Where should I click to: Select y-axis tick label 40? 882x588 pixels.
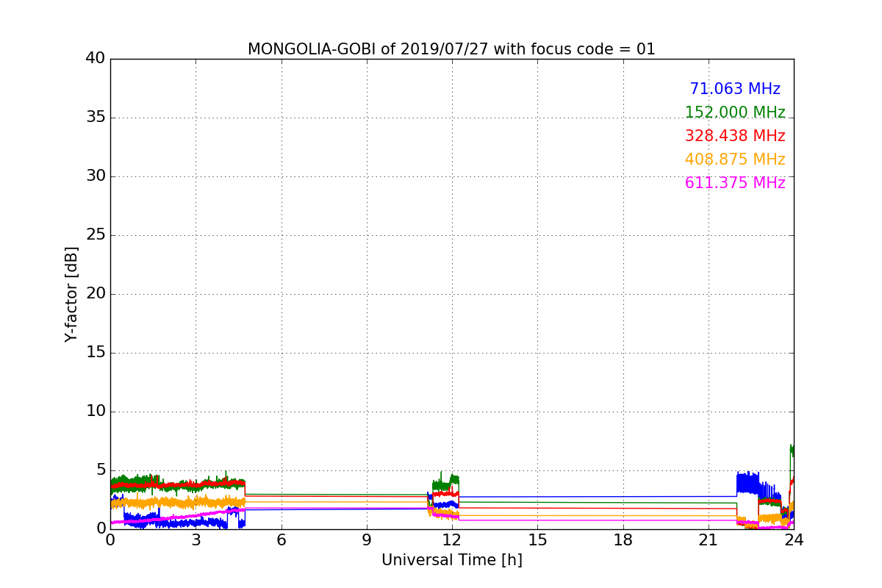point(96,59)
